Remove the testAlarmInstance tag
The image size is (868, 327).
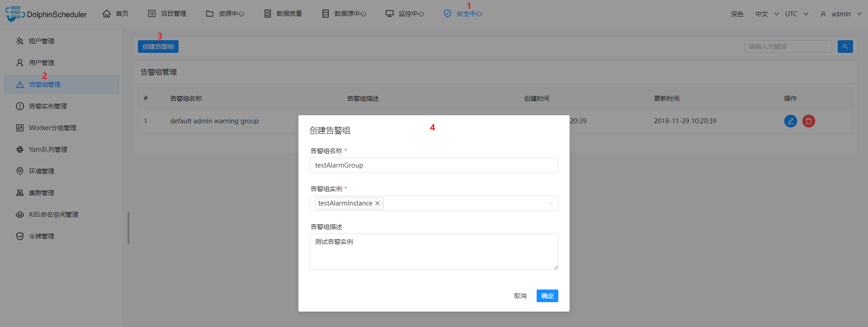(377, 203)
